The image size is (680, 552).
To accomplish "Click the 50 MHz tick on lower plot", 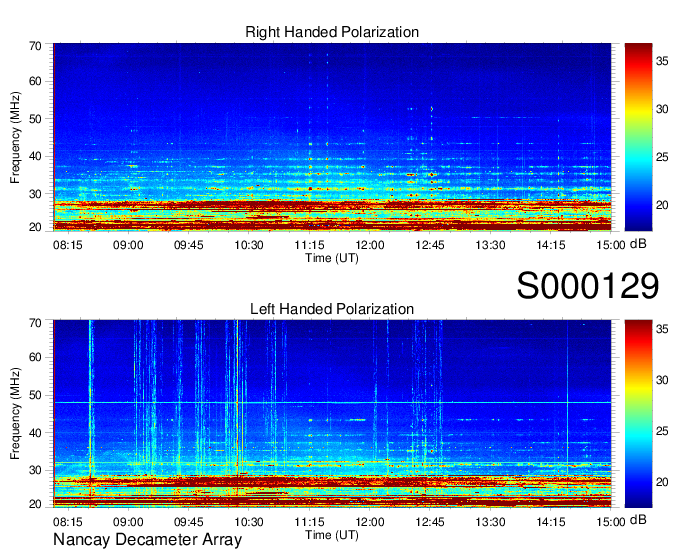I will tap(35, 395).
